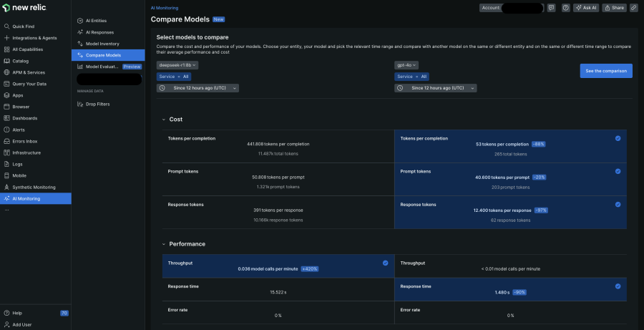Open the Account selector

[x=512, y=7]
